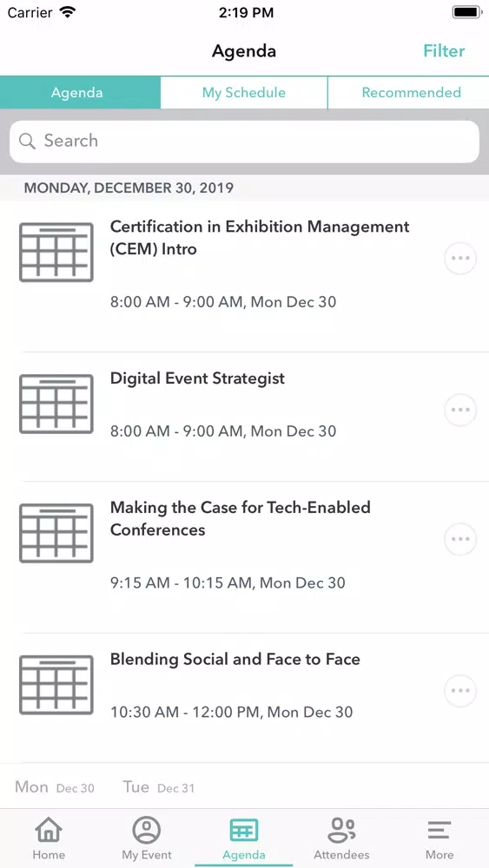Open the Filter options
489x868 pixels.
pyautogui.click(x=444, y=51)
